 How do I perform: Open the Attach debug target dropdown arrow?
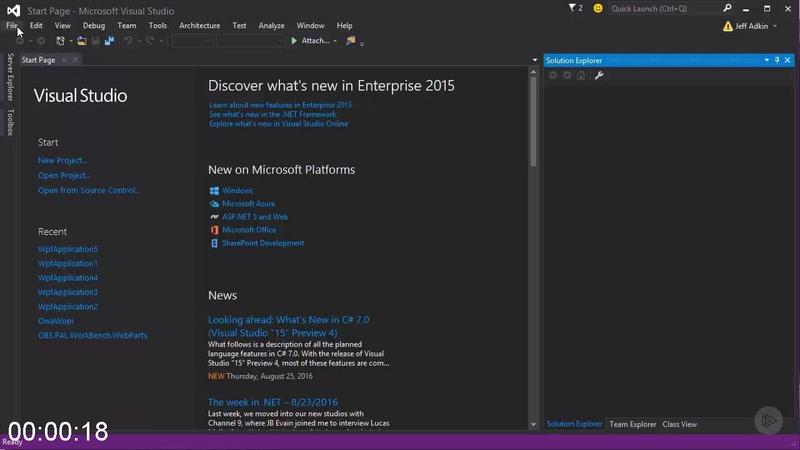pos(335,41)
